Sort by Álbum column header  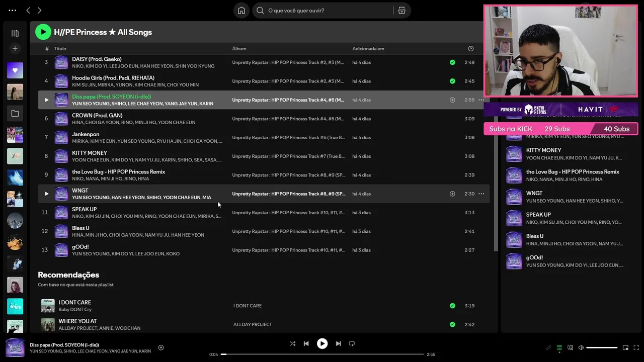(x=239, y=49)
